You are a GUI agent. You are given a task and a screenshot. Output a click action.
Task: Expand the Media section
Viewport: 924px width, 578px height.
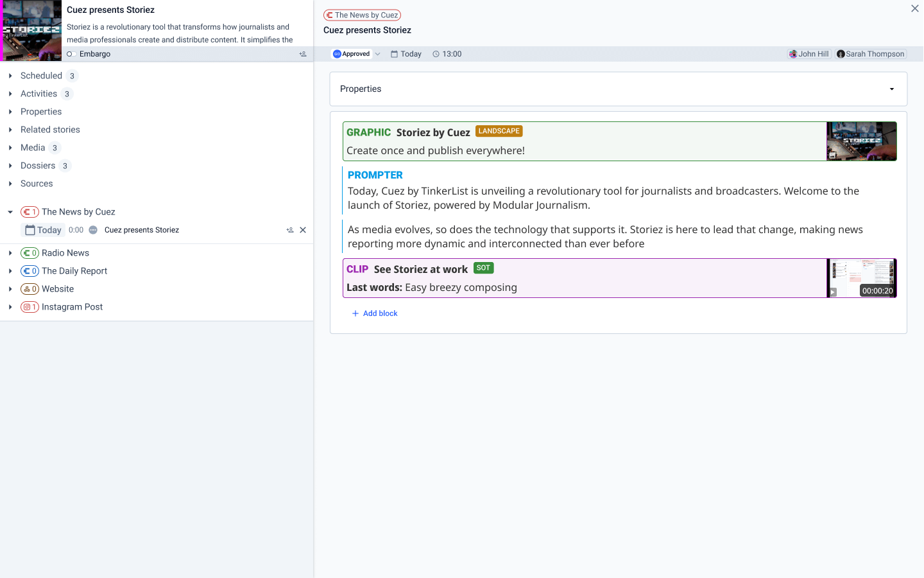10,148
